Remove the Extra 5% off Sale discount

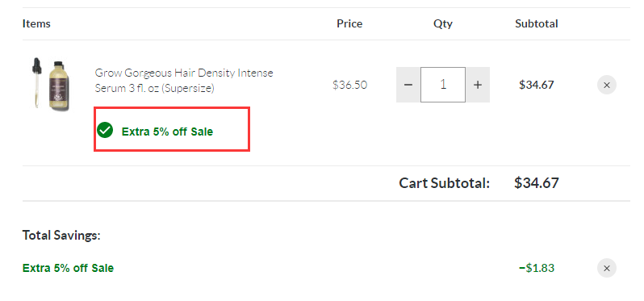606,269
